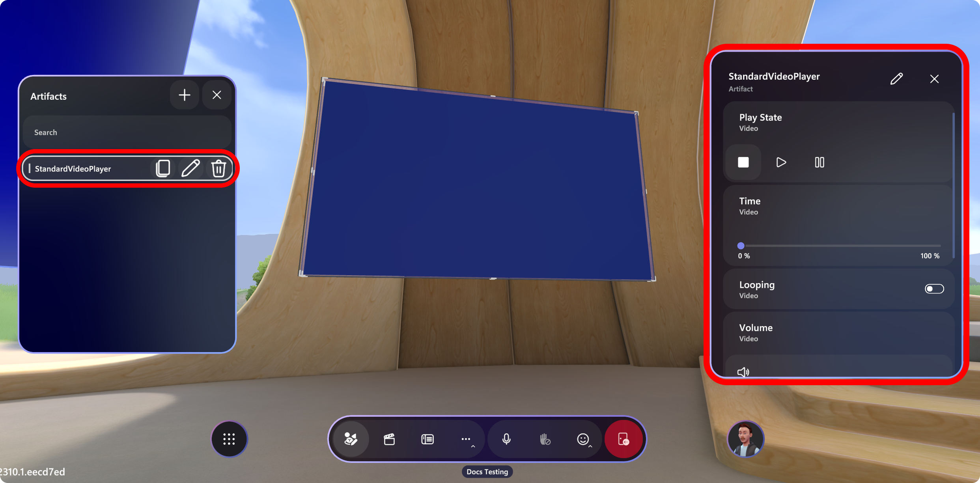Click the Add artifact plus button
The width and height of the screenshot is (980, 483).
coord(185,95)
